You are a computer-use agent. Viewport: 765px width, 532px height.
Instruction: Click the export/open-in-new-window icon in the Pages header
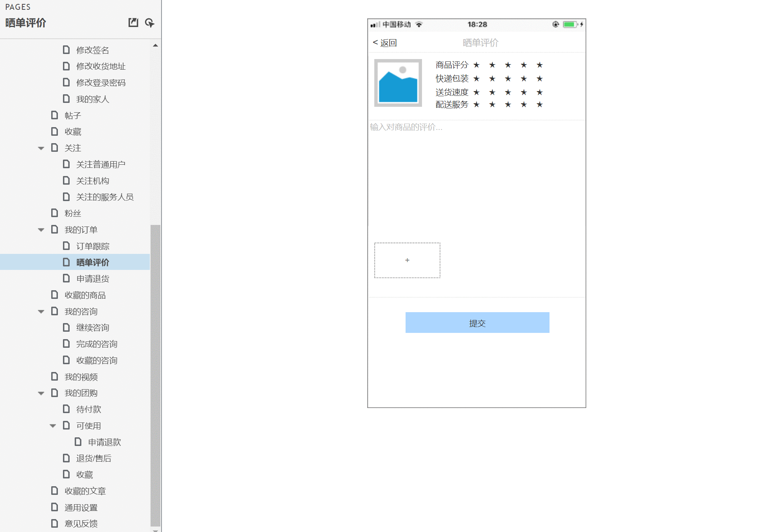[133, 23]
